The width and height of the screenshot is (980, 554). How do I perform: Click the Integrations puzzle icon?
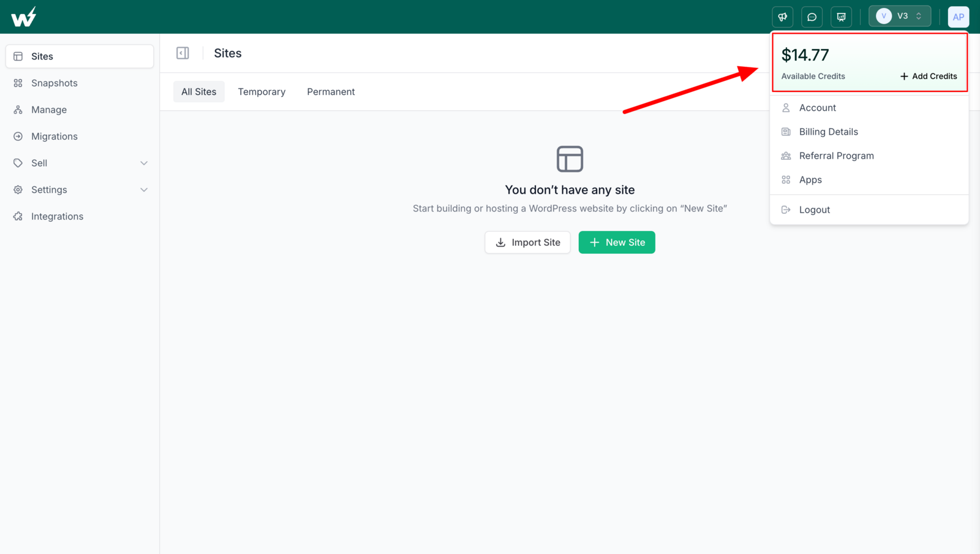[18, 216]
